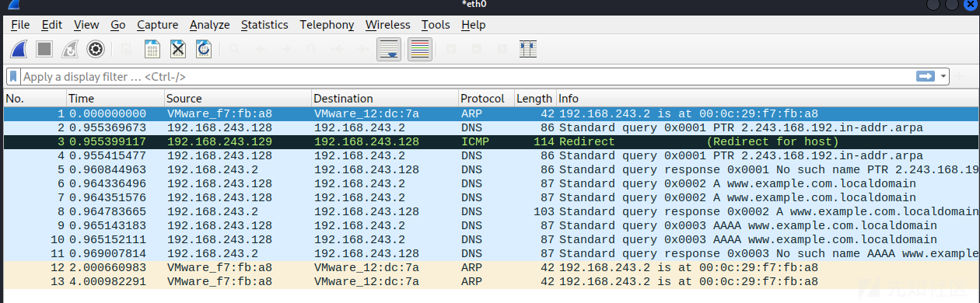
Task: Sort by the Destination column header
Action: point(384,99)
